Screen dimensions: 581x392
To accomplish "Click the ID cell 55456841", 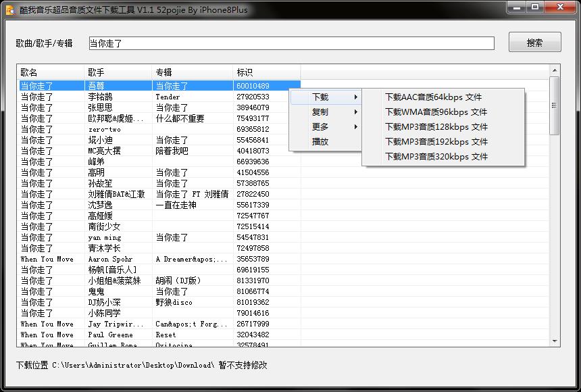I will pyautogui.click(x=253, y=140).
